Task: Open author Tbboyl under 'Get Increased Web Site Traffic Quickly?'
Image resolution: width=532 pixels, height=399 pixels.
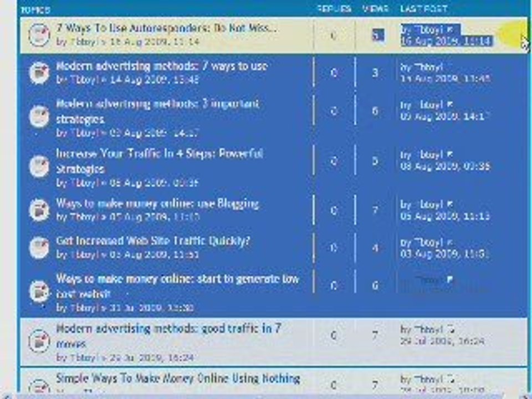Action: click(84, 254)
